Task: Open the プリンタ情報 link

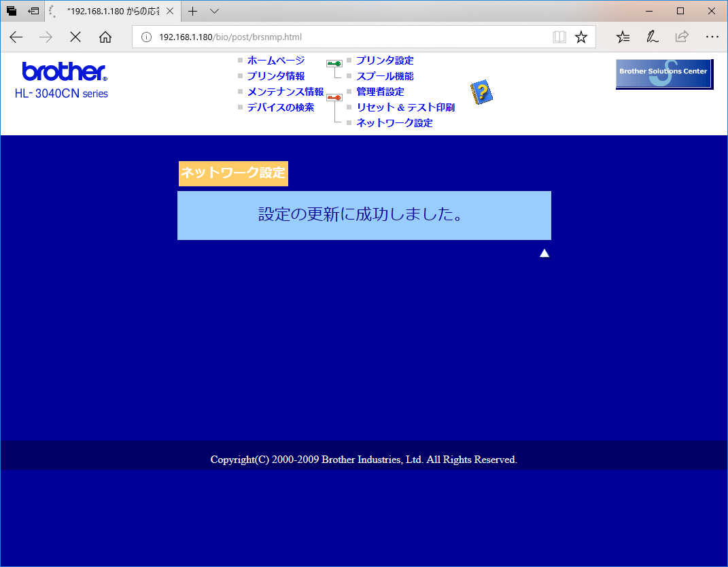Action: 275,76
